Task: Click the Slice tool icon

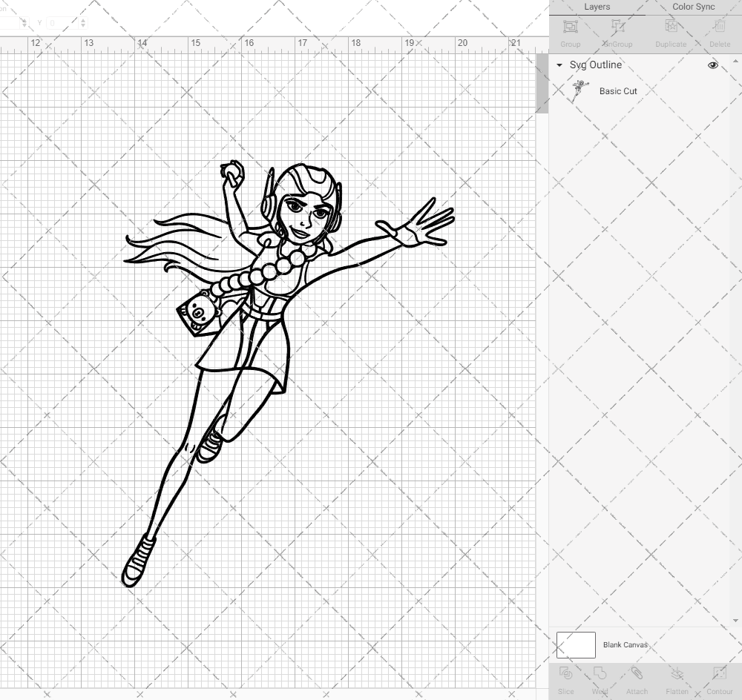Action: [565, 673]
